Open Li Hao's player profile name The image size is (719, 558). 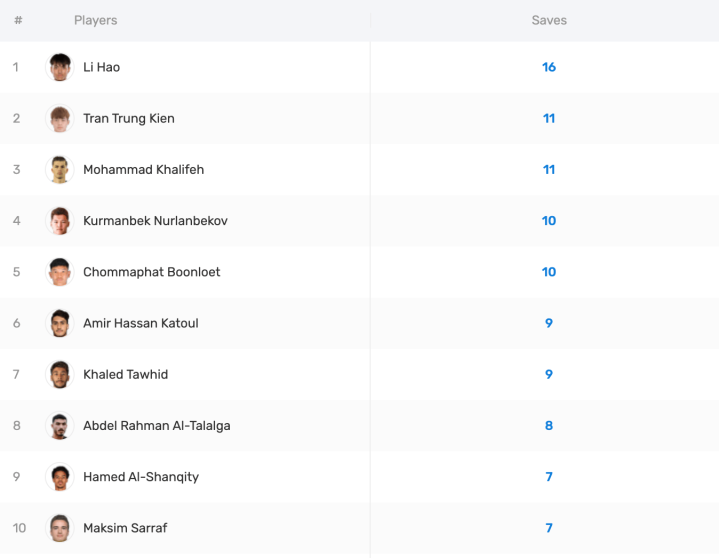[101, 67]
